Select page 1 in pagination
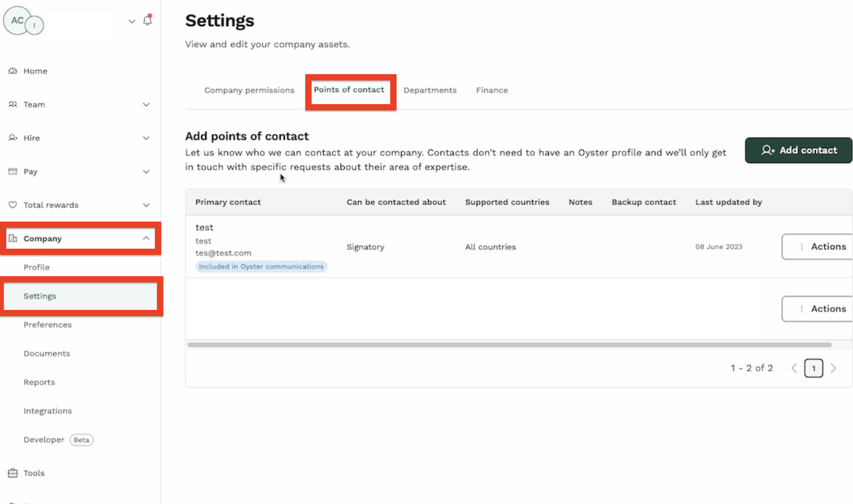The image size is (853, 504). coord(813,368)
